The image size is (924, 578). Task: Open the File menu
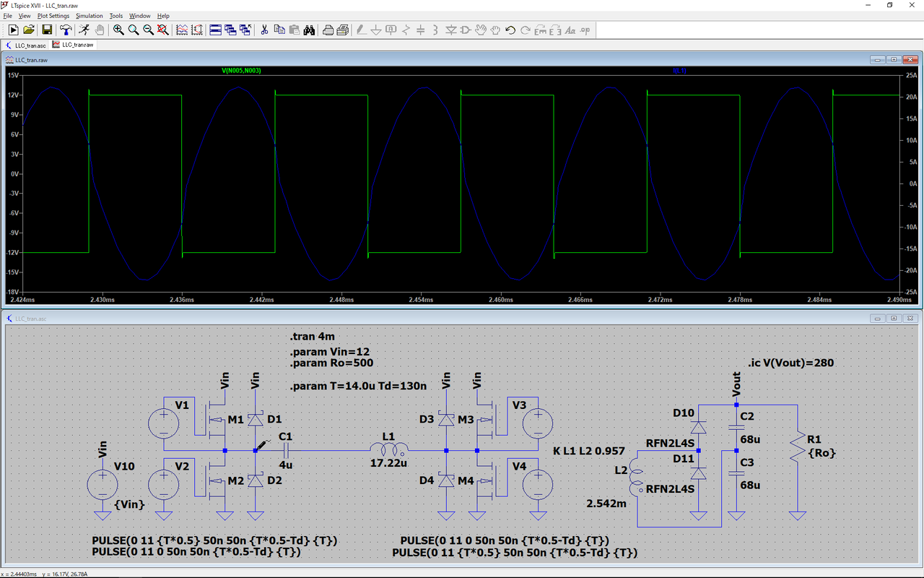(x=8, y=15)
